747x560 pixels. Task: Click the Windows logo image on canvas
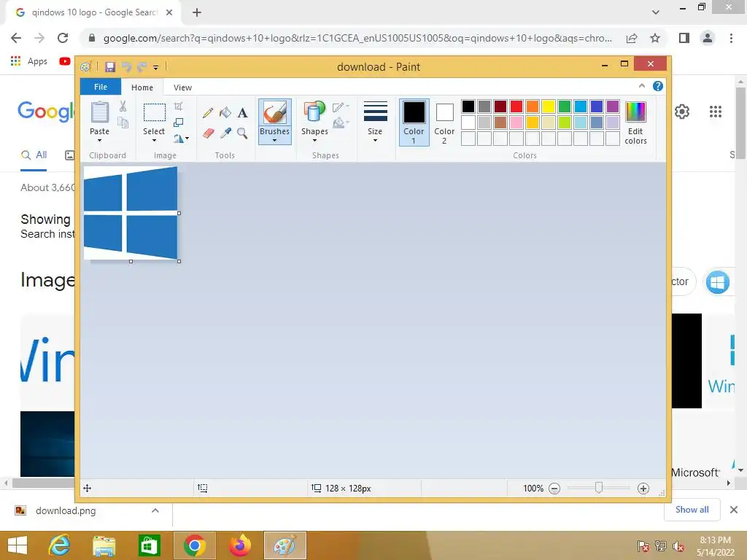tap(131, 213)
